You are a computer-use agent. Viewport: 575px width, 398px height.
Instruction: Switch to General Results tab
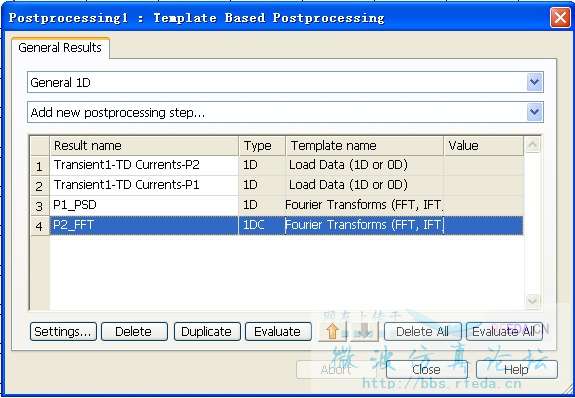(60, 48)
